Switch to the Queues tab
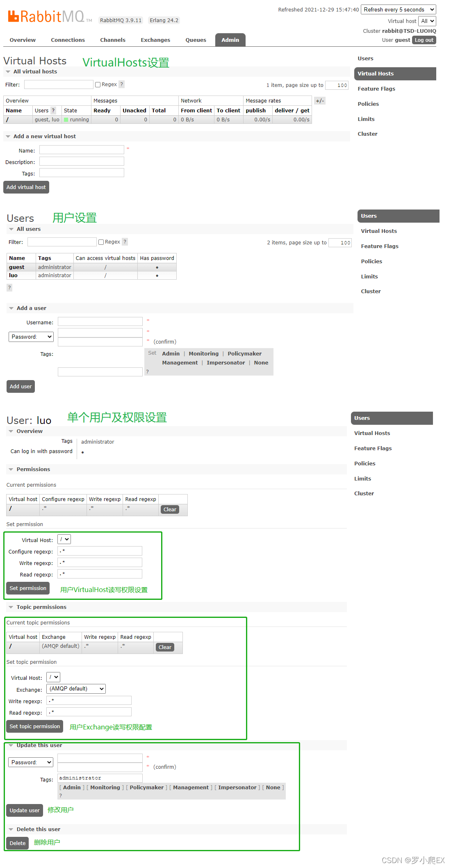Screen dimensions: 451x868 tap(196, 40)
